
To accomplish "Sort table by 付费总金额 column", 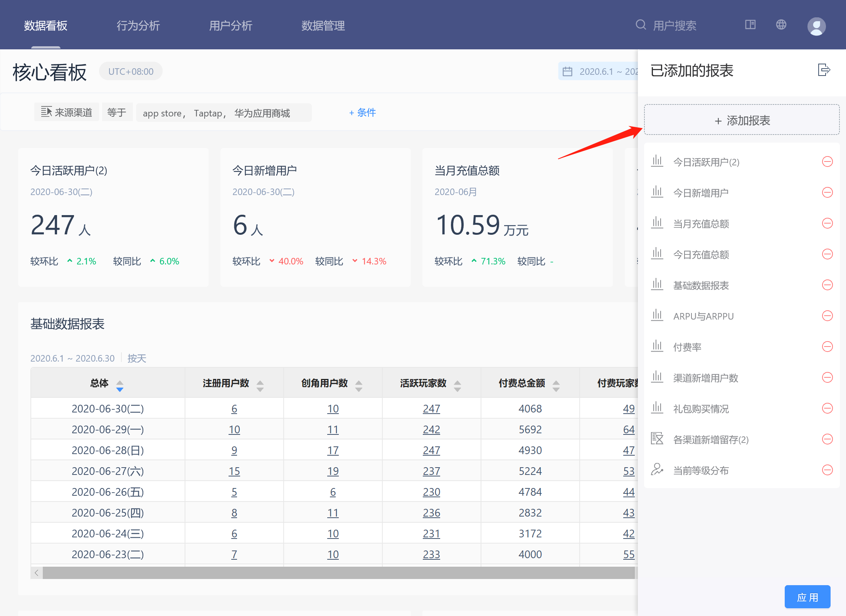I will coord(556,386).
